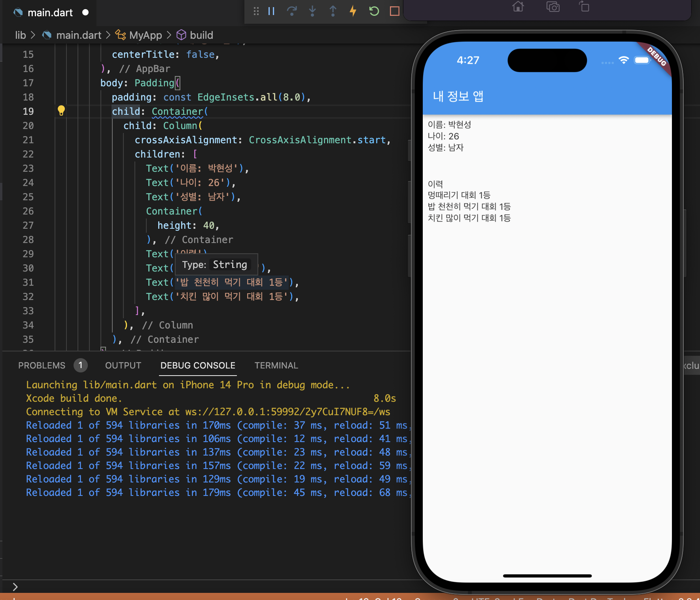Click '이력' heading in the simulator

(x=435, y=184)
